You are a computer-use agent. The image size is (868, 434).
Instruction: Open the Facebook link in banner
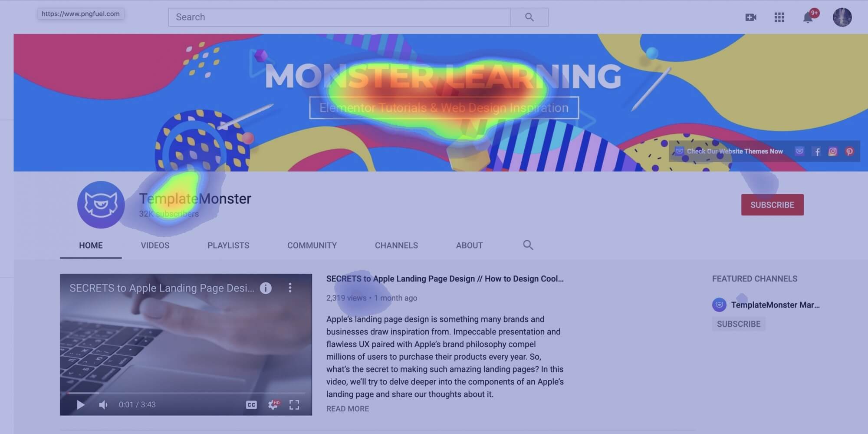817,152
